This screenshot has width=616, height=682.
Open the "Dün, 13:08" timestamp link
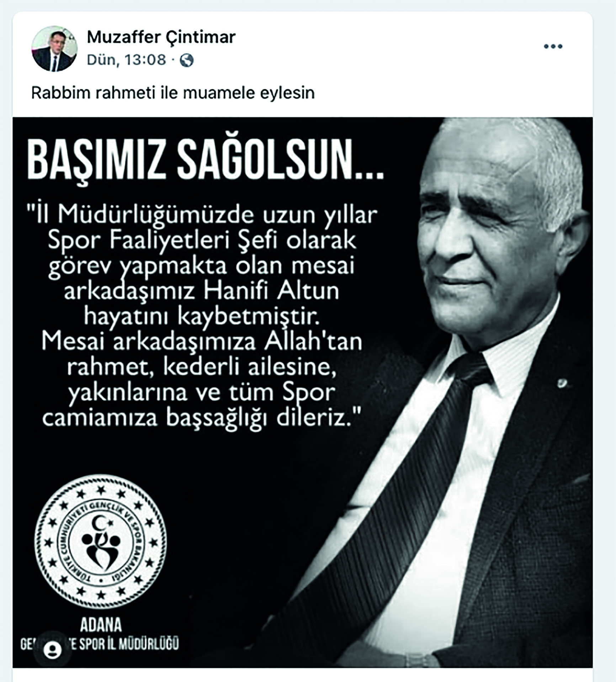click(x=126, y=60)
